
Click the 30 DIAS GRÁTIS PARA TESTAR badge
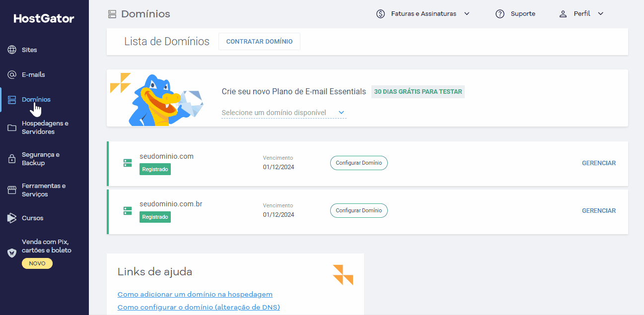(418, 92)
